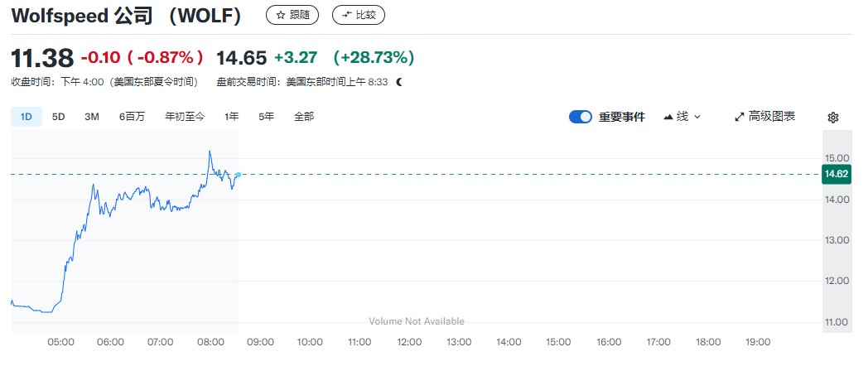Switch chart to 3M range
Image resolution: width=868 pixels, height=366 pixels.
[92, 117]
